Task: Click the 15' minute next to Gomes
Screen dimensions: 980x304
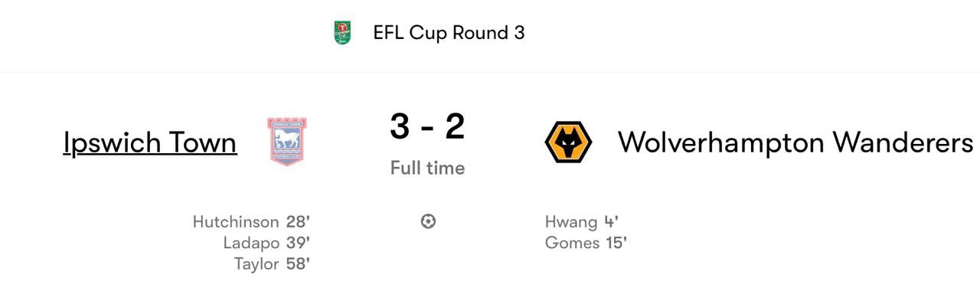Action: (616, 243)
